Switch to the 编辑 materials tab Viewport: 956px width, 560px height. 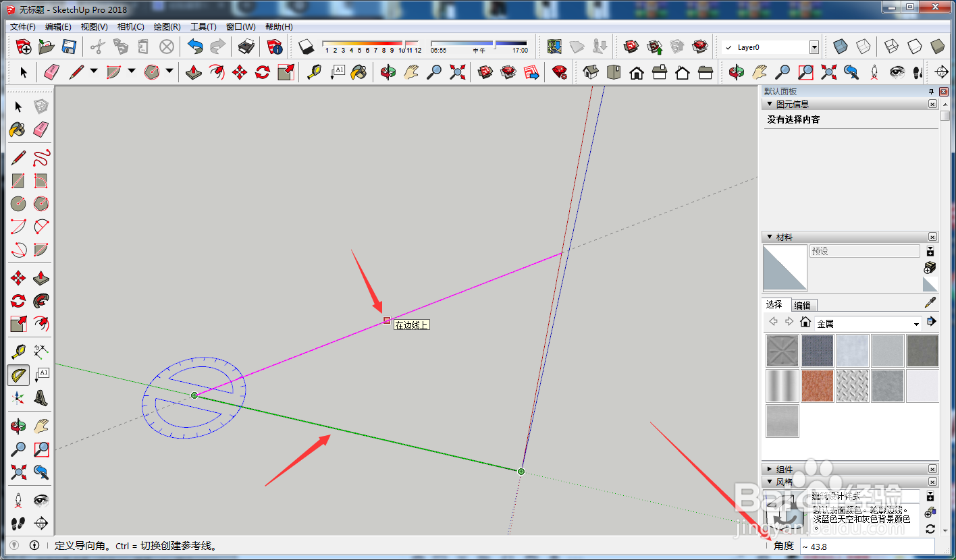tap(802, 305)
